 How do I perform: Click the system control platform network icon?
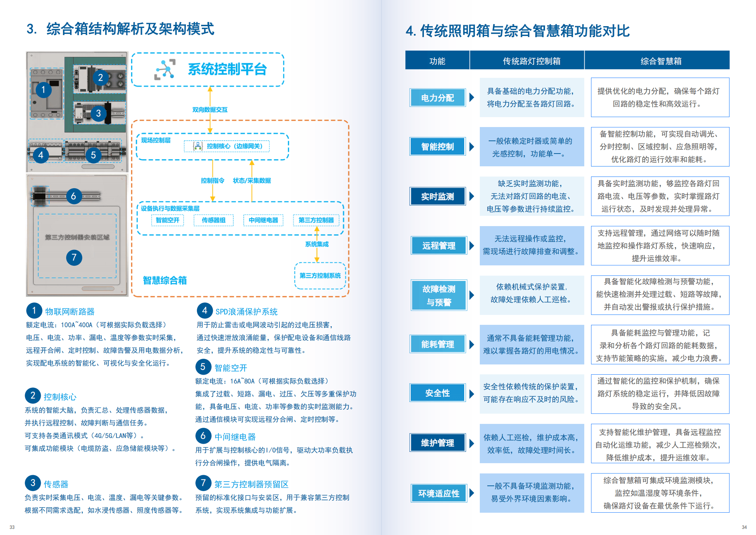pyautogui.click(x=165, y=69)
